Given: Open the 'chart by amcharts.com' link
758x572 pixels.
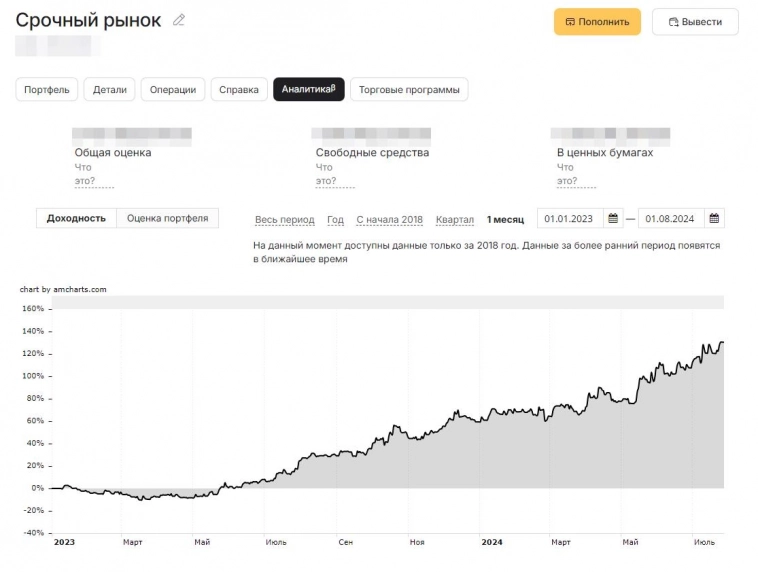Looking at the screenshot, I should click(x=63, y=289).
